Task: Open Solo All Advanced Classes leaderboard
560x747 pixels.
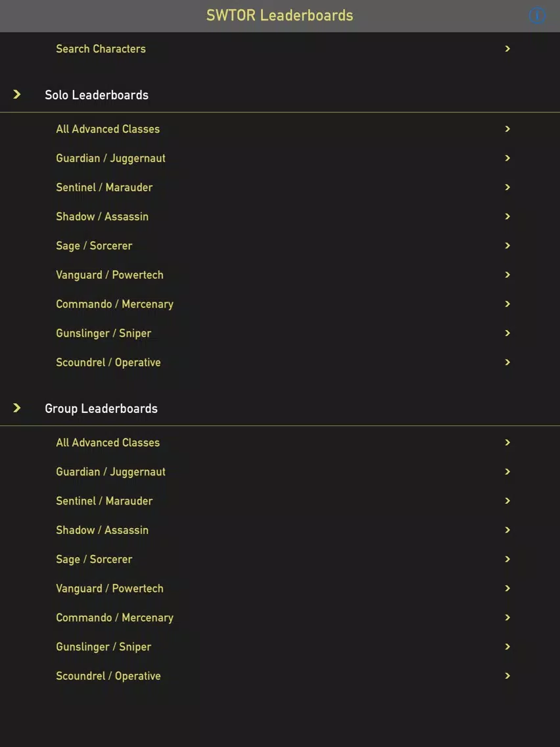Action: tap(280, 129)
